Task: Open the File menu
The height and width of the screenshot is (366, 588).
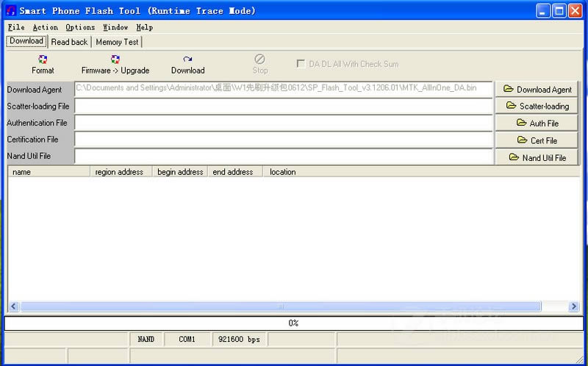Action: 15,27
